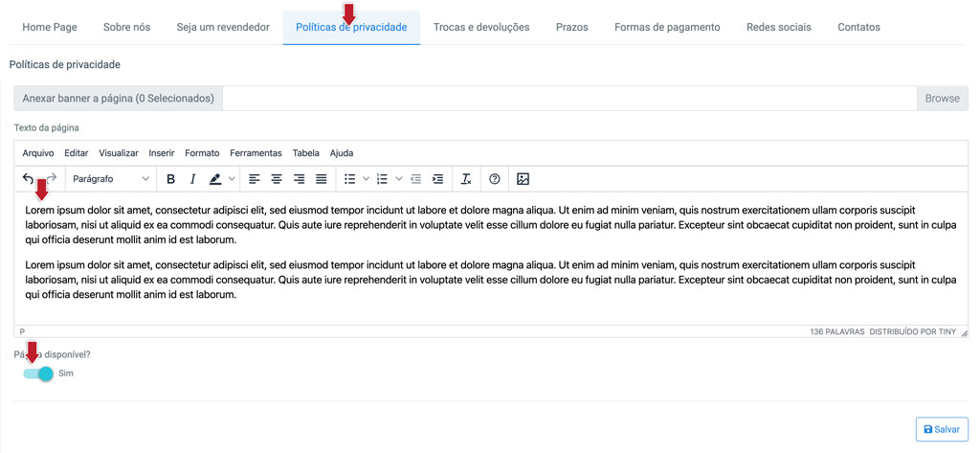Center align the text

click(277, 179)
